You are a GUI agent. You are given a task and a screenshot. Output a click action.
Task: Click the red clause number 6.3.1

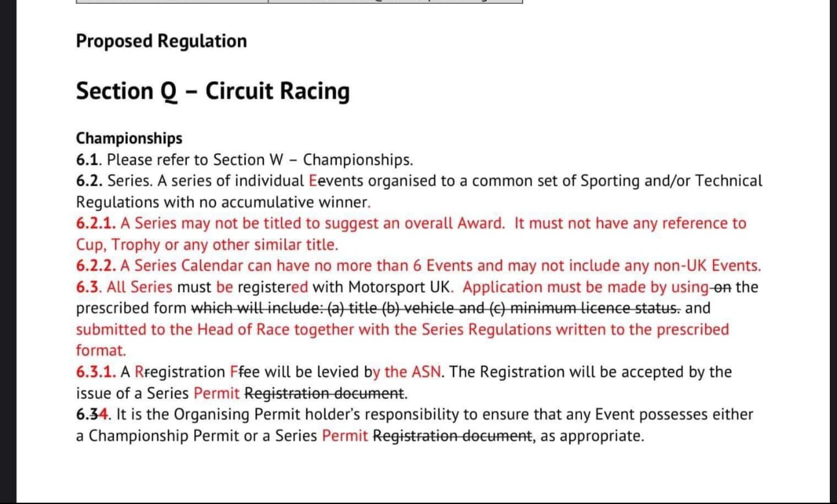[96, 372]
